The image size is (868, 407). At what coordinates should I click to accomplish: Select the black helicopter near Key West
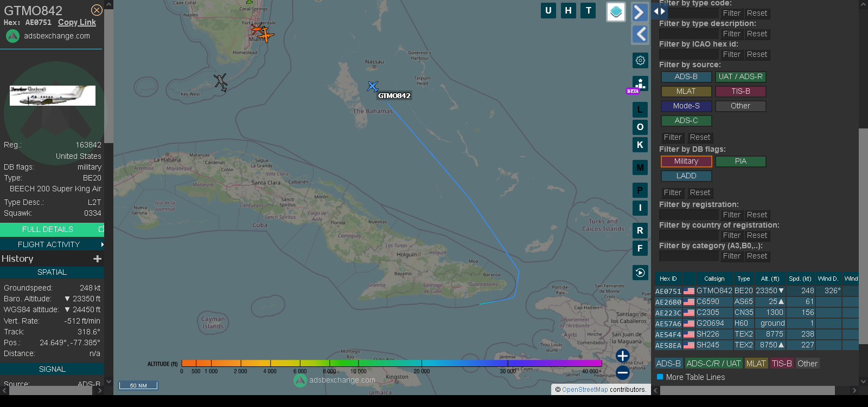pos(221,82)
